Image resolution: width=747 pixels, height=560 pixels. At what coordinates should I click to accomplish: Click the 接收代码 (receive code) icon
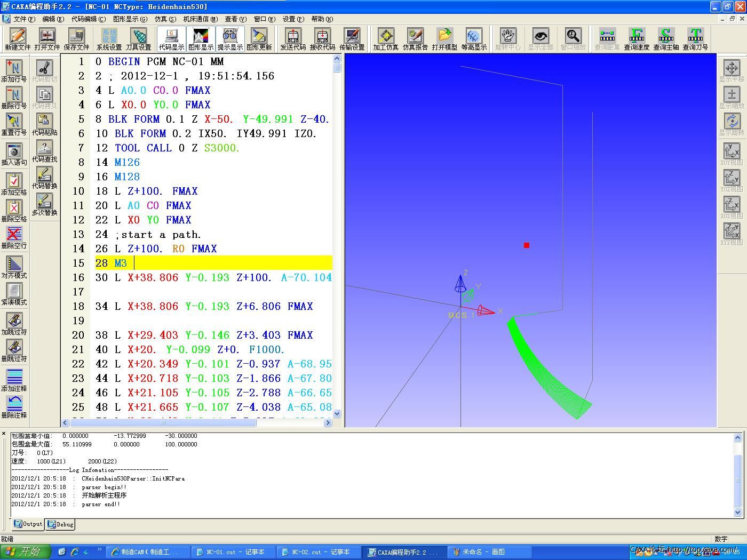pos(322,39)
